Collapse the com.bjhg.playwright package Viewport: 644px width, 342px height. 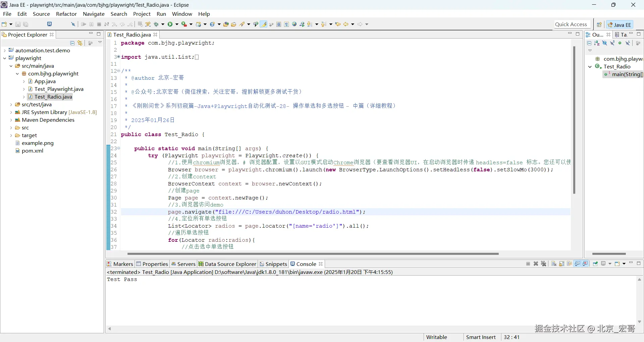(x=17, y=74)
